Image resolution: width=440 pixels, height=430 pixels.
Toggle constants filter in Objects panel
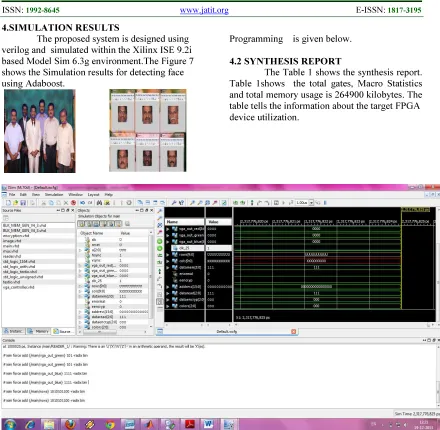[x=111, y=224]
